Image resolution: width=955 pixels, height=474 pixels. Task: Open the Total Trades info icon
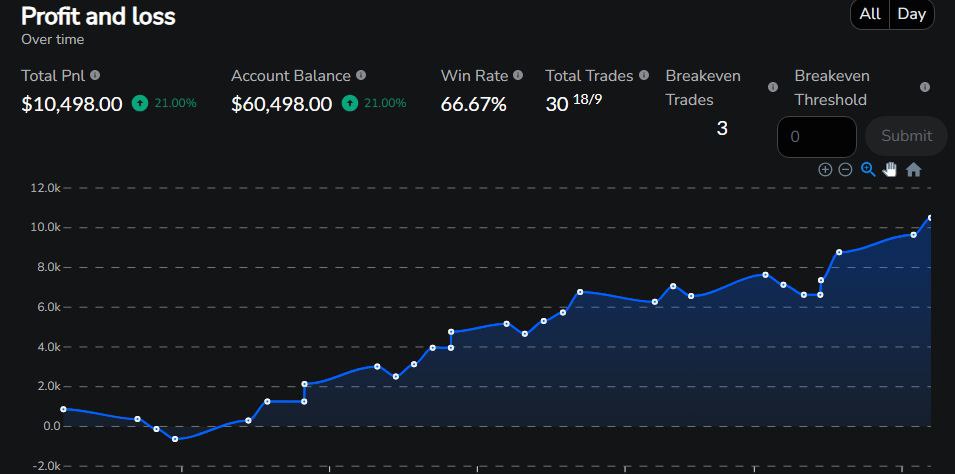pos(644,75)
